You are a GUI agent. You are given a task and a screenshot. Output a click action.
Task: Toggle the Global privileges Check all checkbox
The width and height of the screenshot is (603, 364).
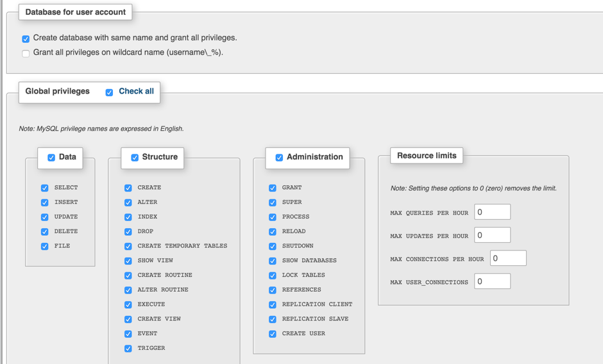(109, 92)
